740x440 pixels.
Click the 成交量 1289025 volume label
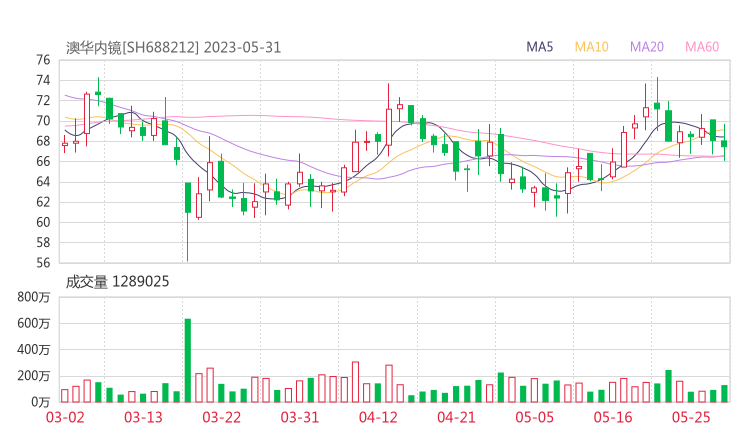click(118, 282)
